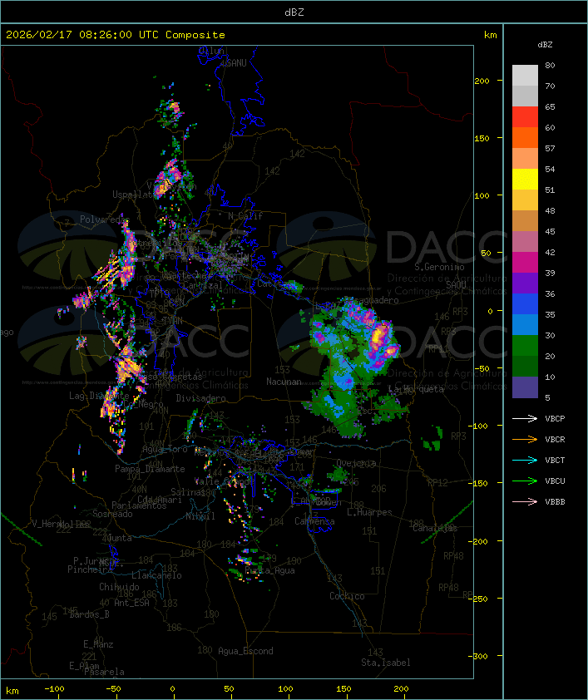Select the VBBB legend label
This screenshot has height=700, width=588.
(x=555, y=502)
